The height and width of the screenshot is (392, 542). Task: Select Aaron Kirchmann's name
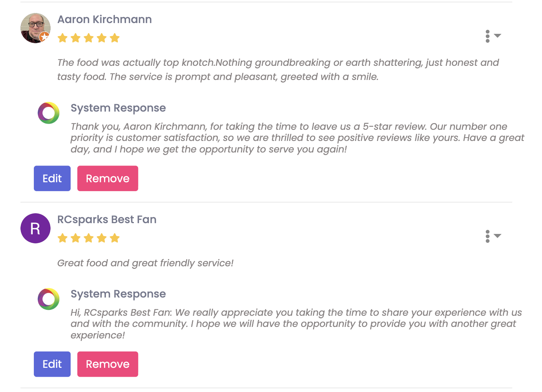point(104,19)
